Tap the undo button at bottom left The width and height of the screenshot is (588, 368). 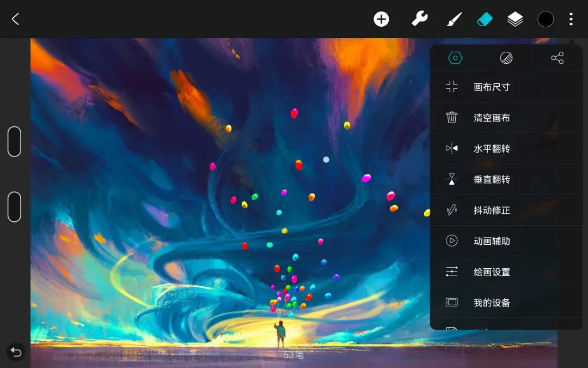point(16,352)
